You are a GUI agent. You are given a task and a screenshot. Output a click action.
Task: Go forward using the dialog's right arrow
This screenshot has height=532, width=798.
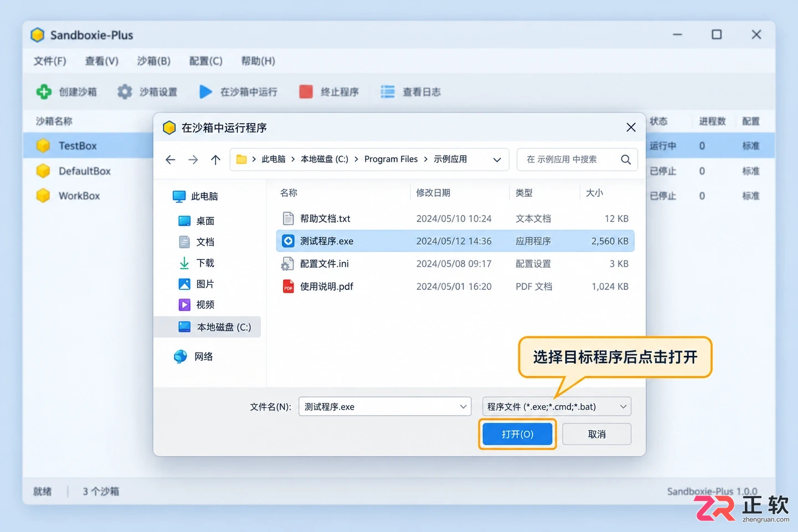pos(193,160)
